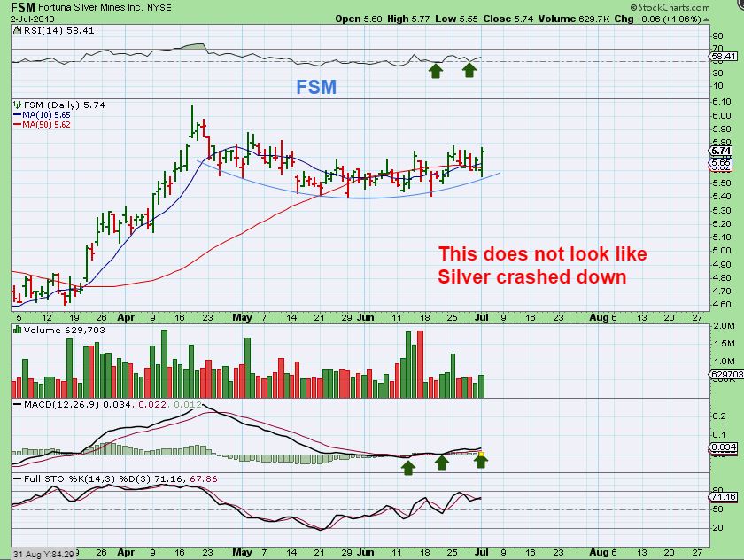This screenshot has width=744, height=560.
Task: Click the red line swatch for MA(50)
Action: (17, 125)
